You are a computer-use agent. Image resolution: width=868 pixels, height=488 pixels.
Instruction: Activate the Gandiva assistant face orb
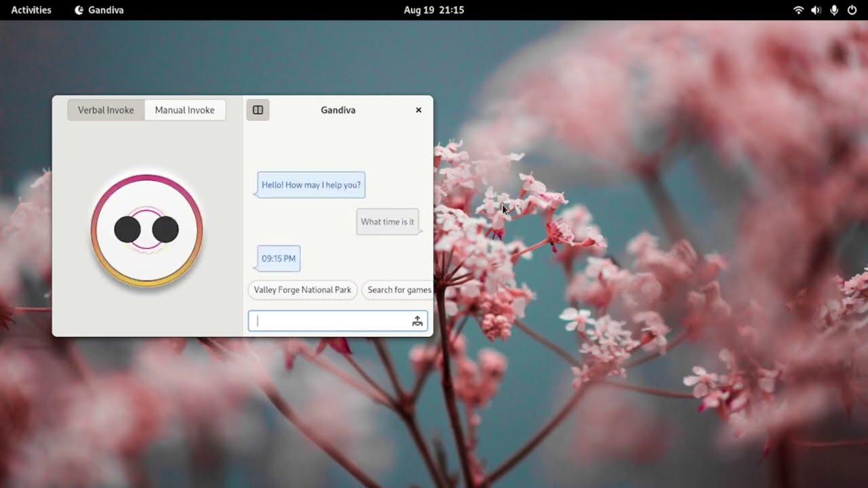[146, 230]
